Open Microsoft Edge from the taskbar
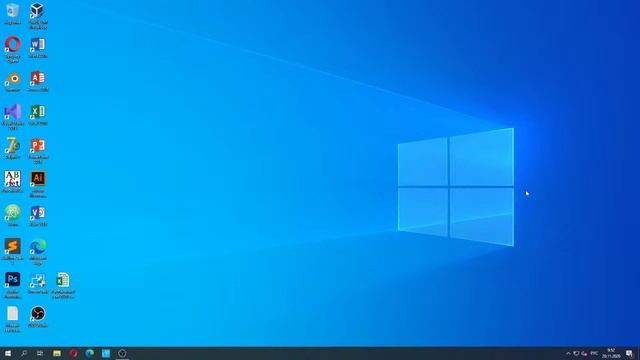This screenshot has height=360, width=640. 89,353
